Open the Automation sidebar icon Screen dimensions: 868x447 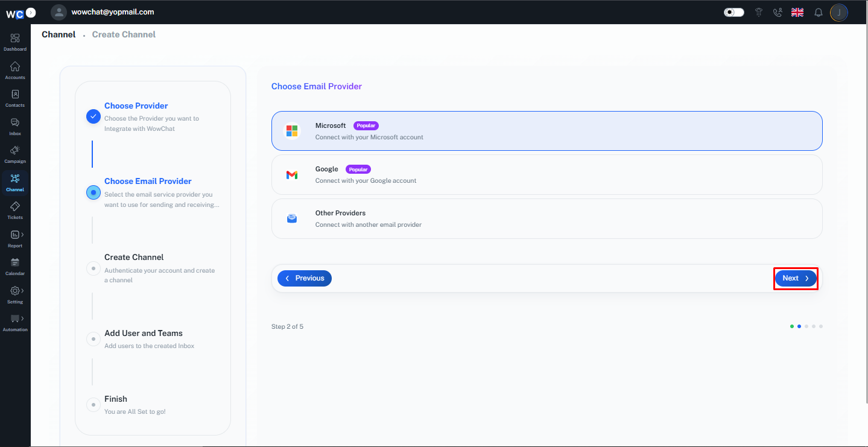(x=15, y=319)
